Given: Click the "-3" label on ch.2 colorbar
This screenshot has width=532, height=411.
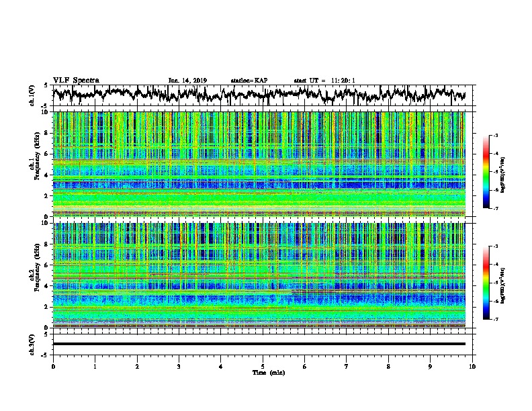Looking at the screenshot, I should tap(496, 246).
